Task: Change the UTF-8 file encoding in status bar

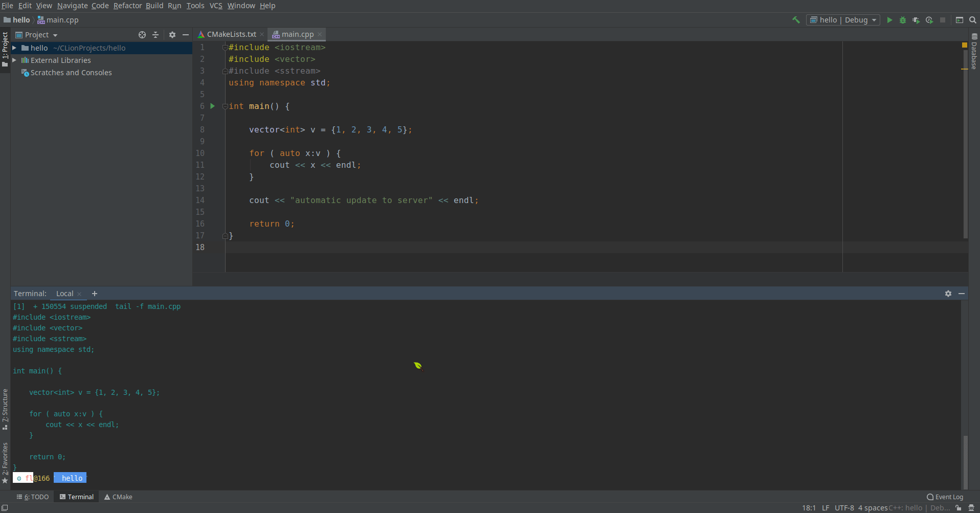Action: [844, 508]
